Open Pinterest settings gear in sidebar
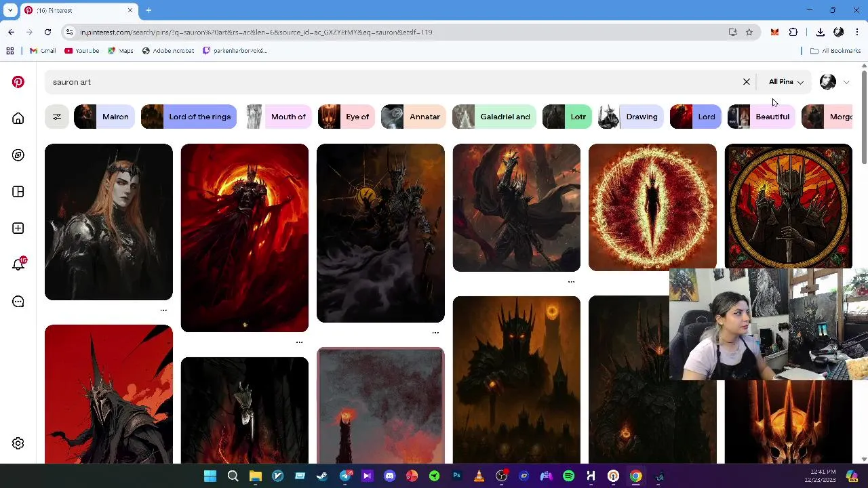 [x=18, y=443]
